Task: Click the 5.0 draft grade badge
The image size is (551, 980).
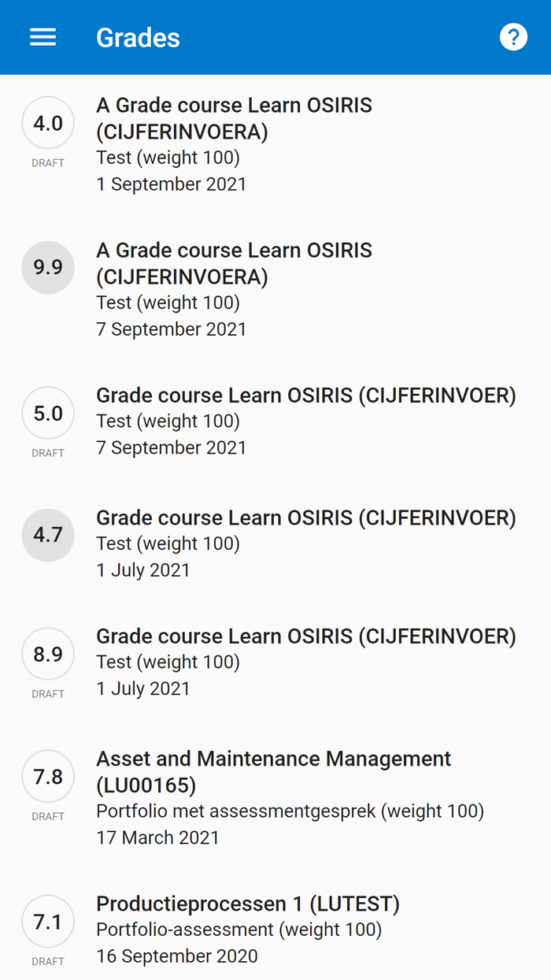Action: (x=47, y=413)
